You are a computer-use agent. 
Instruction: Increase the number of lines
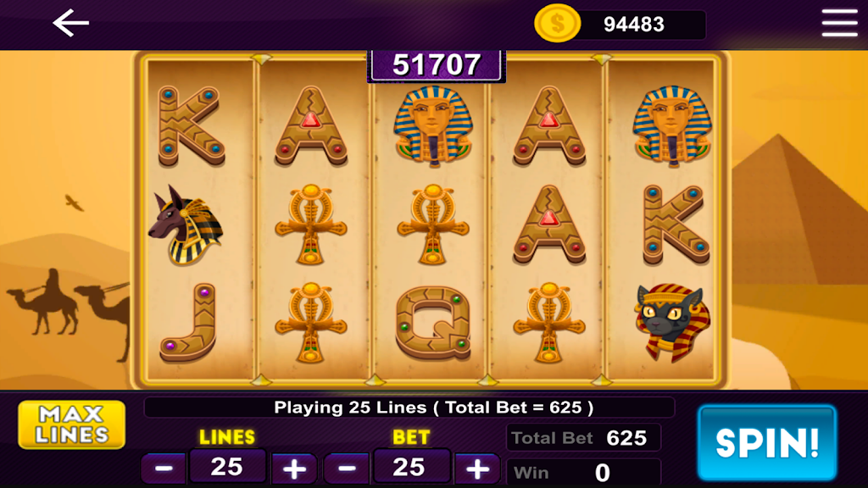pos(294,469)
